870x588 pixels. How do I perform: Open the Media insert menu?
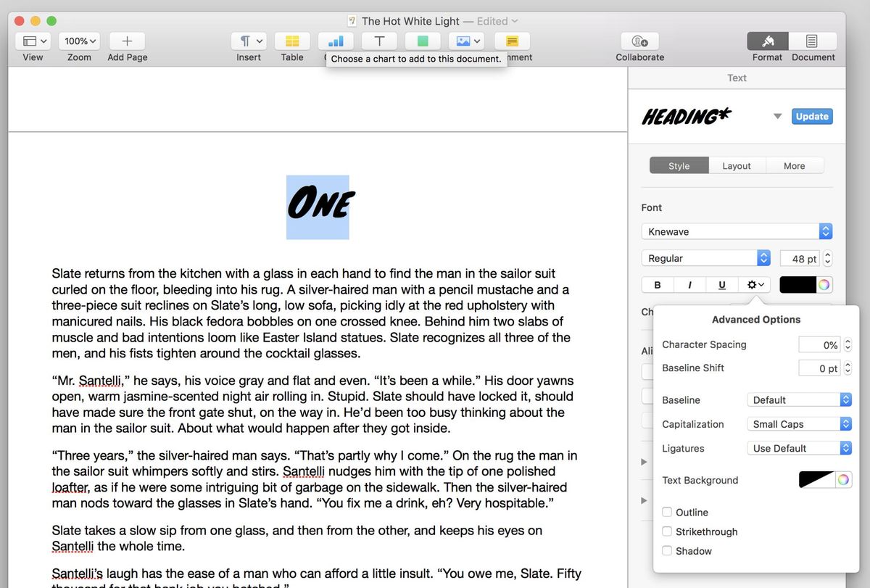coord(465,41)
